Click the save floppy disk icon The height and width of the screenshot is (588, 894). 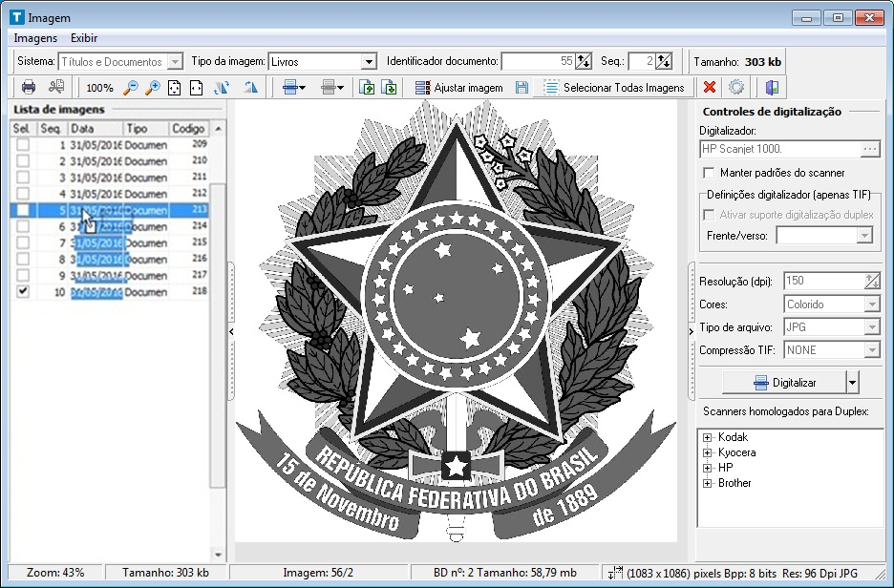pyautogui.click(x=521, y=88)
